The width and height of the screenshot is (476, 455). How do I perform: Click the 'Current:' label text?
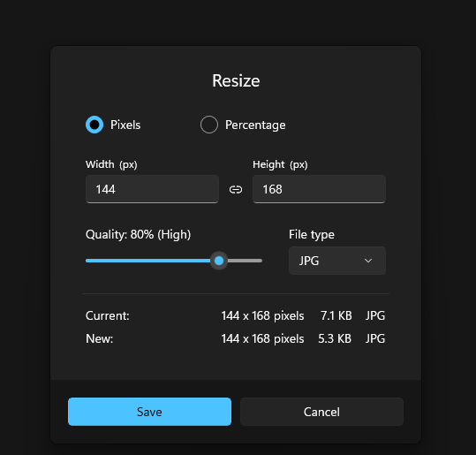[108, 316]
